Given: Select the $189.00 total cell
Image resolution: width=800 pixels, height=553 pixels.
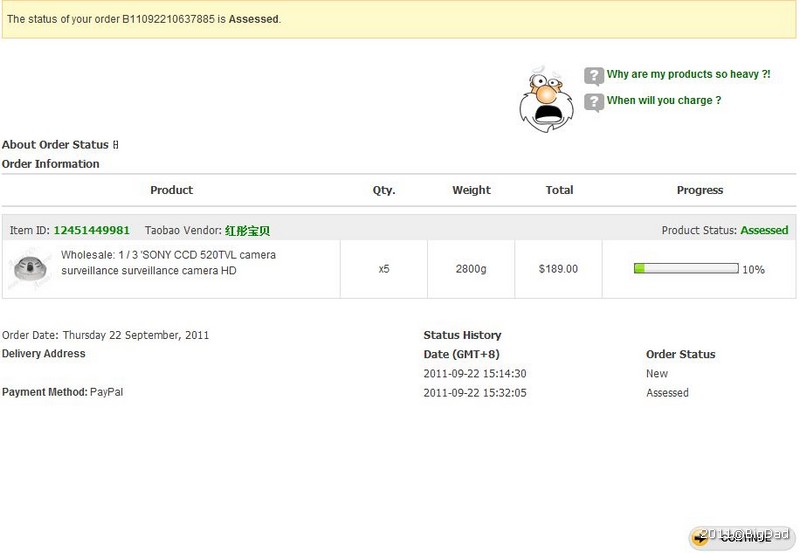Looking at the screenshot, I should 558,269.
